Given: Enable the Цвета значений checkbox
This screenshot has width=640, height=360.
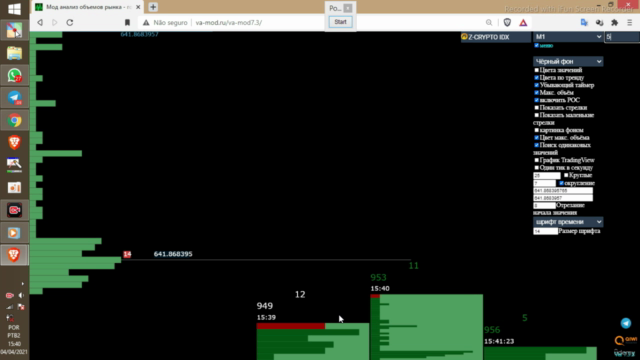Looking at the screenshot, I should click(x=537, y=70).
